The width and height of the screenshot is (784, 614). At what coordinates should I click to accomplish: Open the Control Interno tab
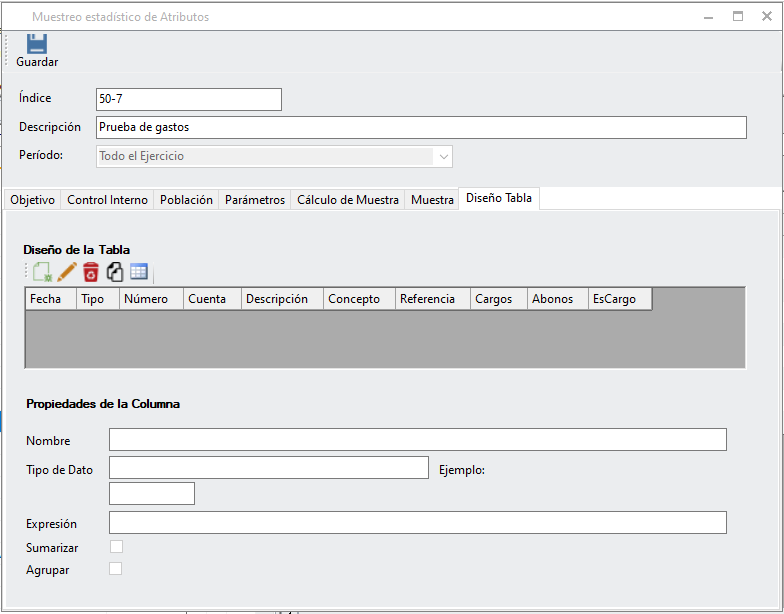(x=107, y=200)
